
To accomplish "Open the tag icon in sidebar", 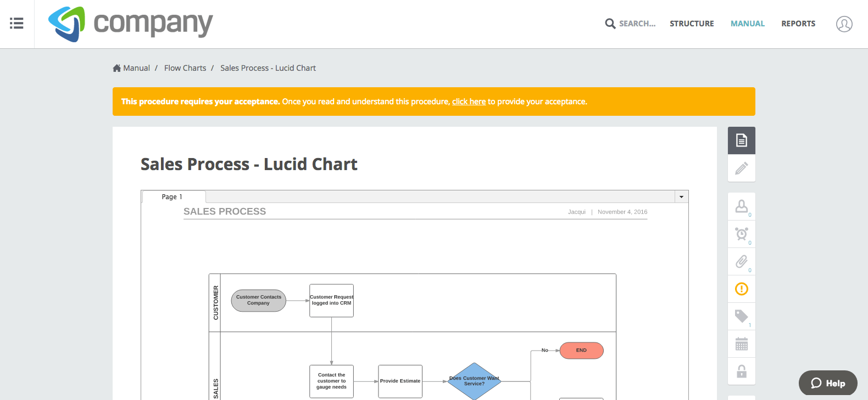I will coord(742,316).
